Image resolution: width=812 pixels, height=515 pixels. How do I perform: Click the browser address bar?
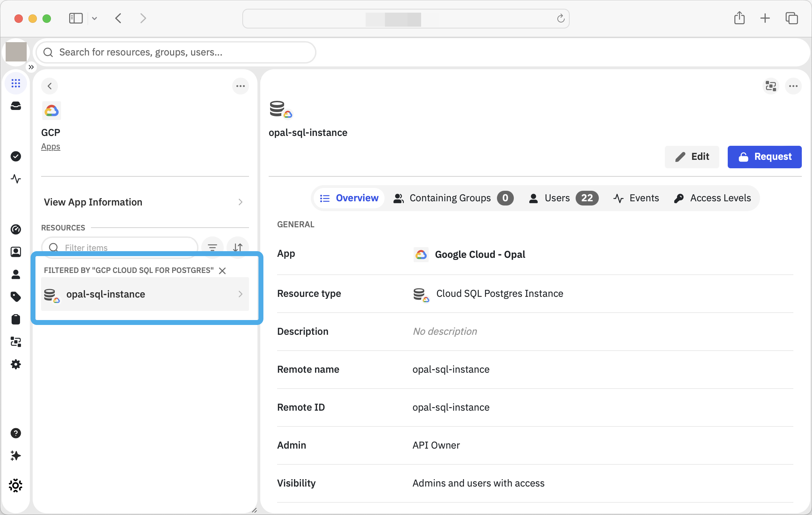click(x=406, y=19)
